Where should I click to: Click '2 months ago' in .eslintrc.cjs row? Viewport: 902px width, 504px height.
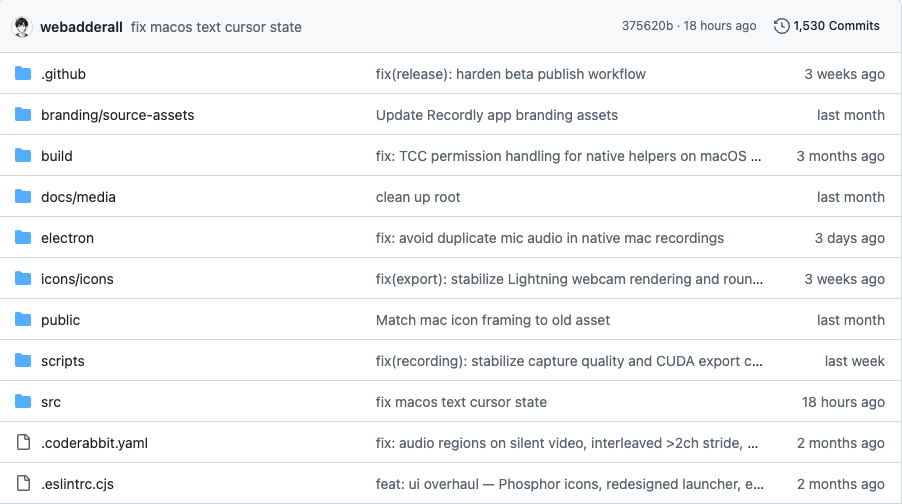[x=840, y=484]
